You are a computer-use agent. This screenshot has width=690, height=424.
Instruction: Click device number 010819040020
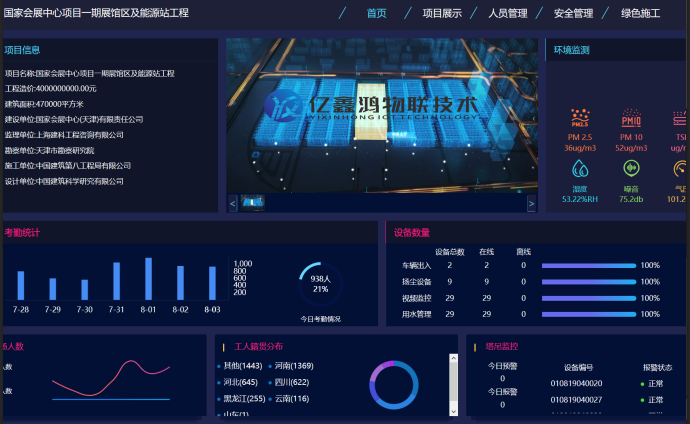[x=576, y=384]
